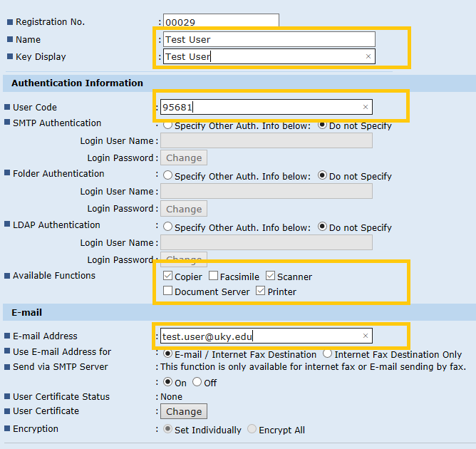Screen dimensions: 476x449
Task: Clear the User Code field with X
Action: pyautogui.click(x=366, y=107)
